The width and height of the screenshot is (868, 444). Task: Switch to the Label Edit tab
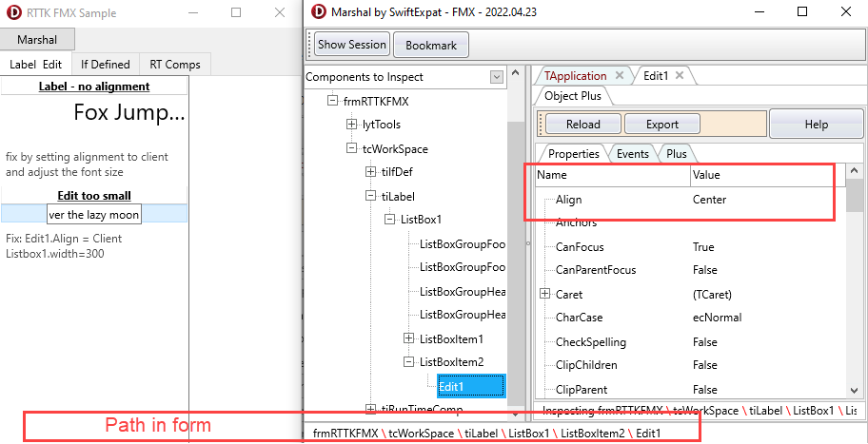click(36, 64)
